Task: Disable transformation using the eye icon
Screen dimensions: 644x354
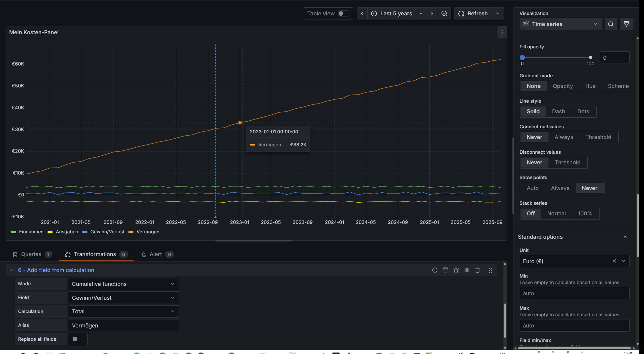Action: tap(467, 270)
